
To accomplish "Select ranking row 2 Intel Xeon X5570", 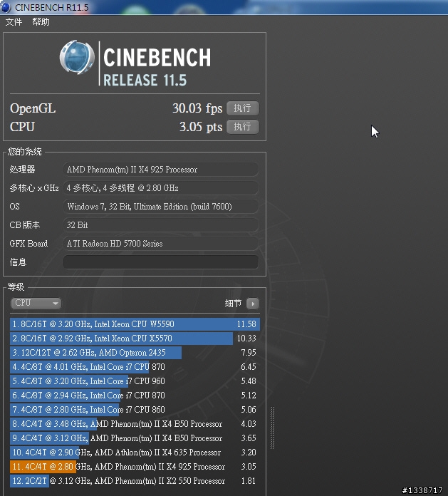I will click(x=135, y=339).
